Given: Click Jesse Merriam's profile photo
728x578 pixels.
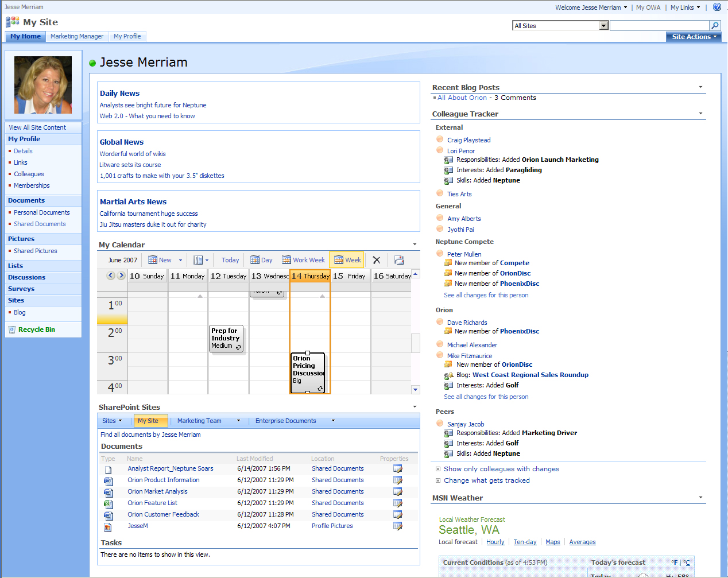Looking at the screenshot, I should click(x=43, y=85).
